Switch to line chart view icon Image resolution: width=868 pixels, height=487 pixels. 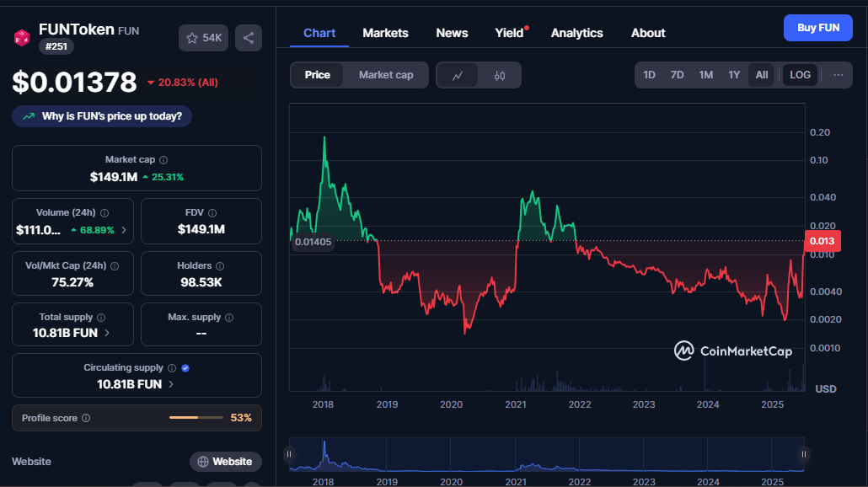[x=458, y=75]
